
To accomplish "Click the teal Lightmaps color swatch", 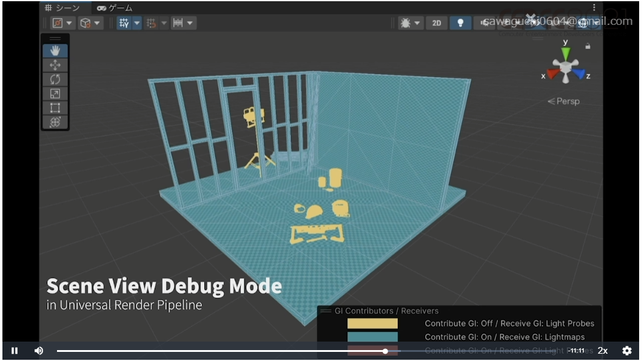I will pos(372,337).
